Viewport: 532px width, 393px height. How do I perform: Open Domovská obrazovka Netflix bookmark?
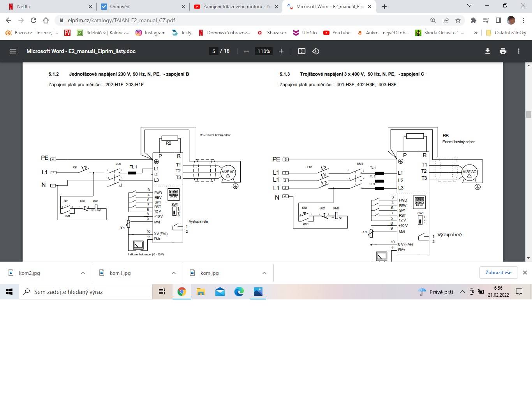coord(224,33)
